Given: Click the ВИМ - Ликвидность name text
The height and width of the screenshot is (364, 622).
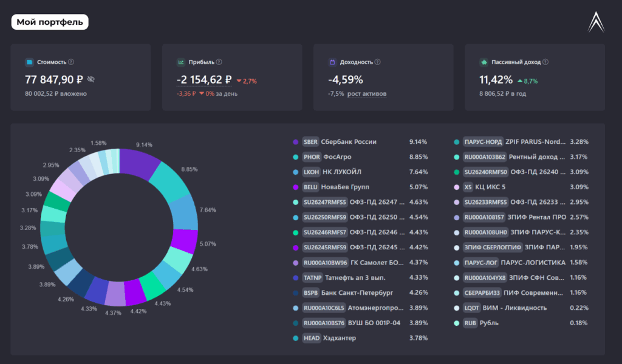Looking at the screenshot, I should (514, 308).
